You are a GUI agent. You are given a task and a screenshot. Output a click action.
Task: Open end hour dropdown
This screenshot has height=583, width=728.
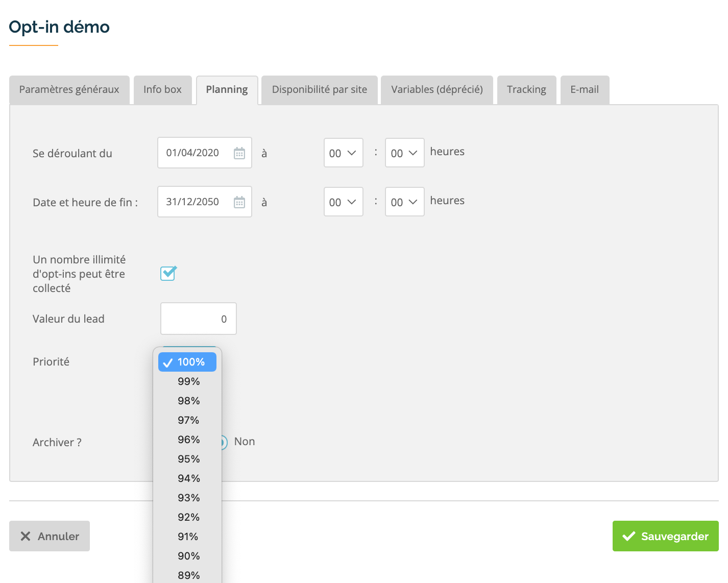(x=344, y=202)
